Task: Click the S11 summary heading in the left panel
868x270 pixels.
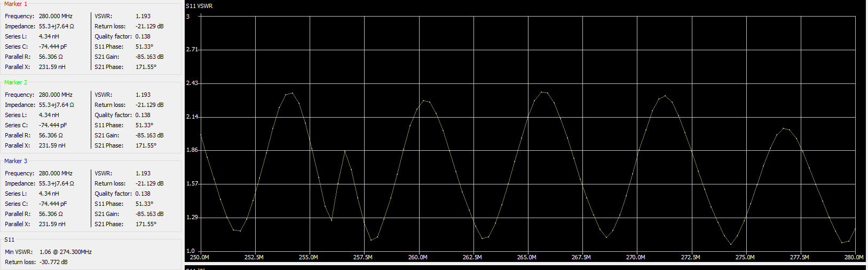Action: pyautogui.click(x=10, y=240)
